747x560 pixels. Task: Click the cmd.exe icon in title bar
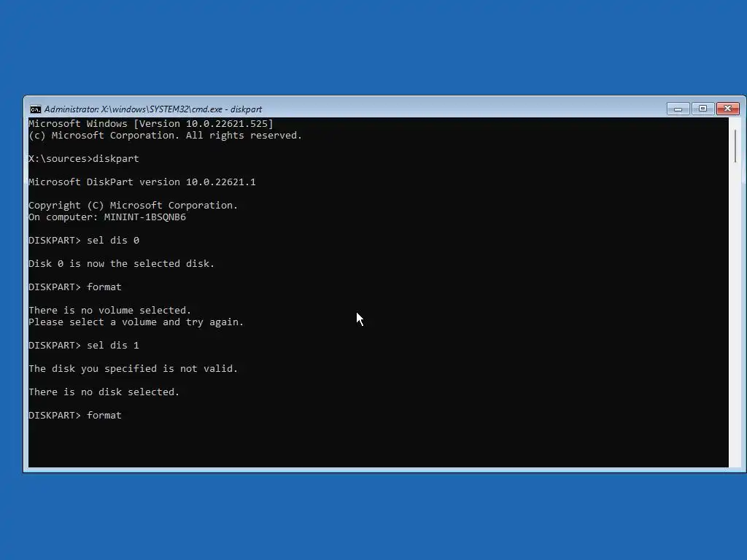(35, 109)
